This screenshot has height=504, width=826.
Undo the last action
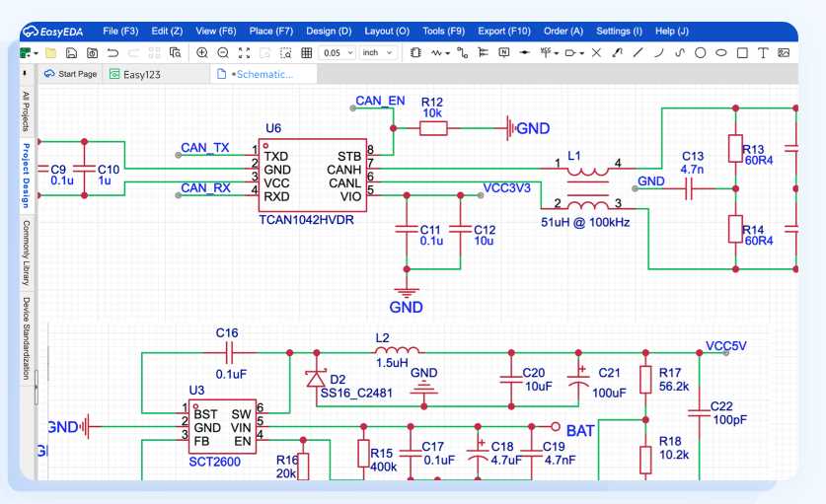(x=113, y=52)
